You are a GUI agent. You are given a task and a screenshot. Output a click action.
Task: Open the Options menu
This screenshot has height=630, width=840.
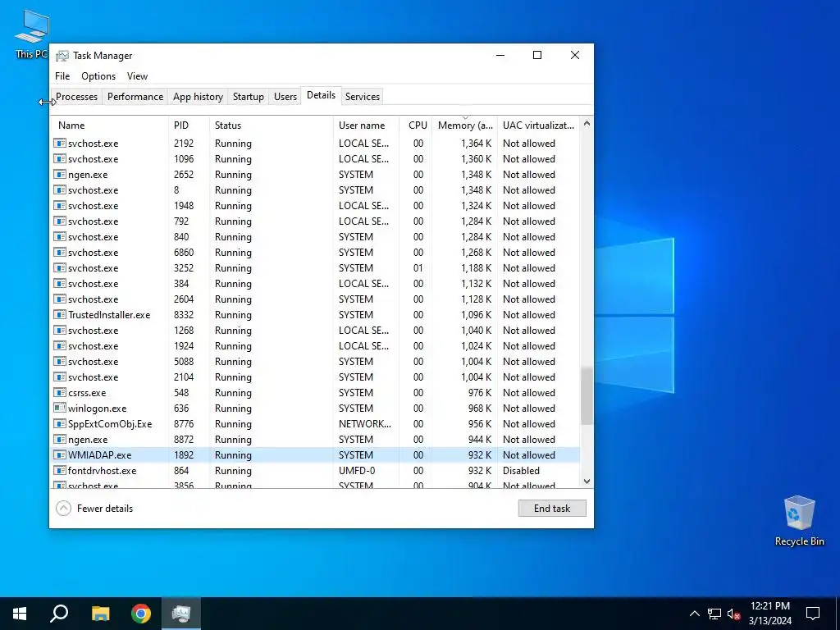point(98,76)
